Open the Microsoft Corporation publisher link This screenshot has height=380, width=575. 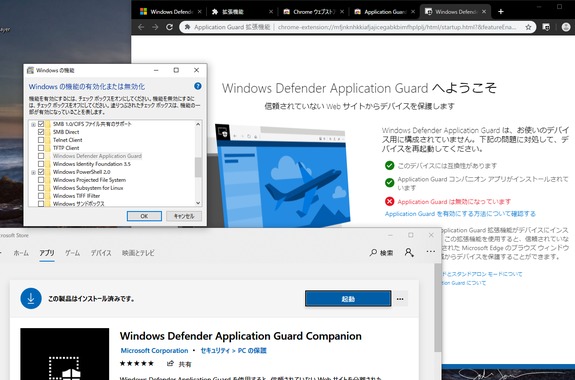[x=154, y=350]
